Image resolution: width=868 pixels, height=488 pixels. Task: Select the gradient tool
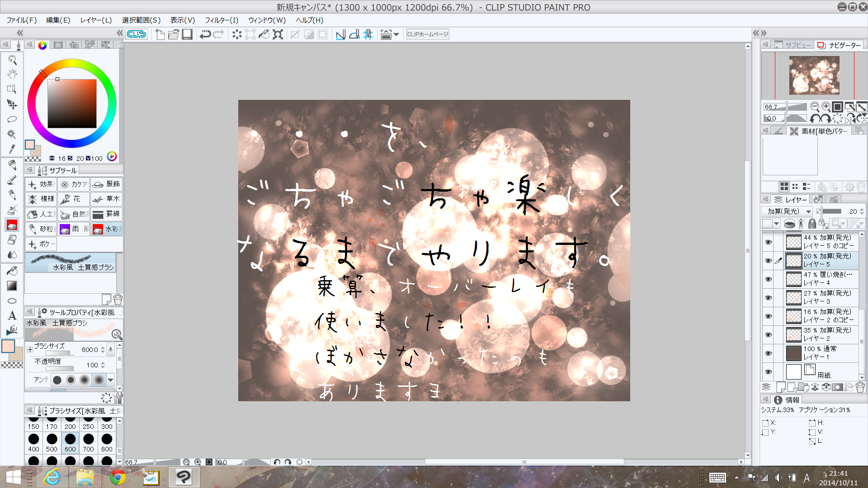click(12, 286)
